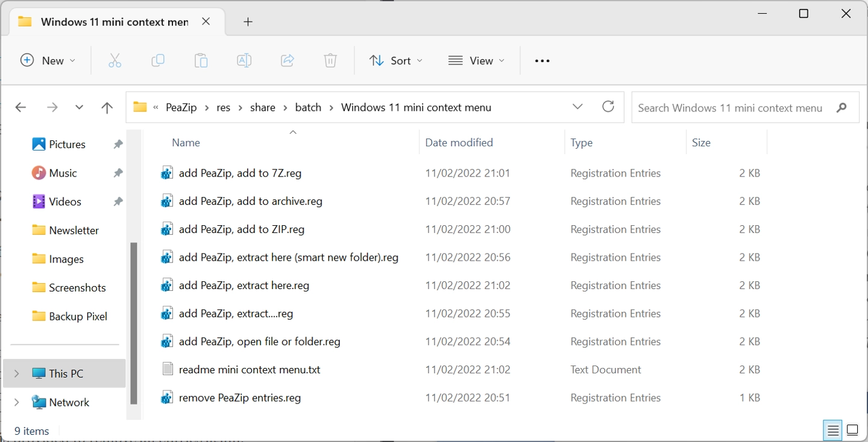Sort by the Name column header
Viewport: 868px width, 442px height.
tap(186, 143)
